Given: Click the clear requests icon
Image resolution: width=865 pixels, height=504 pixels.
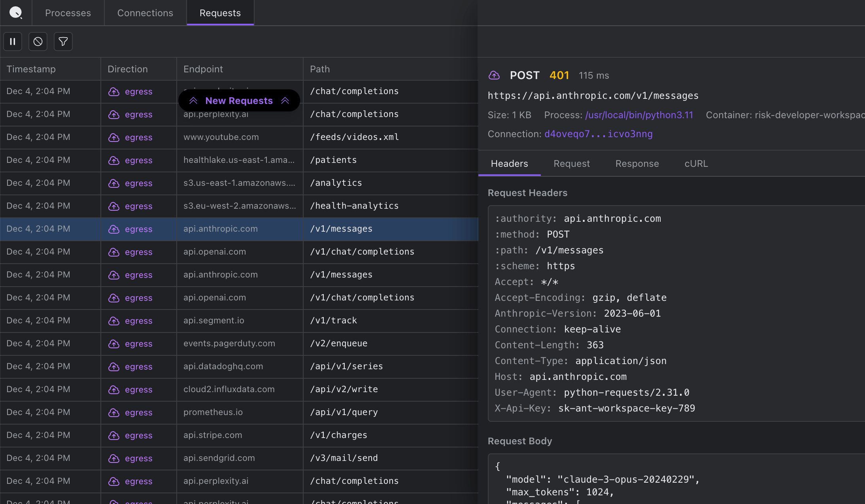Looking at the screenshot, I should point(38,42).
